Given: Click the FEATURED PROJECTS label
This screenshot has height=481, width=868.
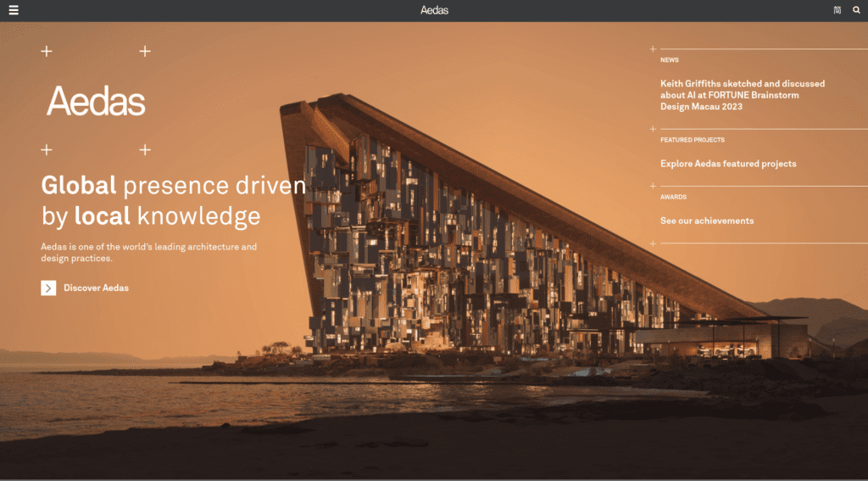Looking at the screenshot, I should pos(692,140).
